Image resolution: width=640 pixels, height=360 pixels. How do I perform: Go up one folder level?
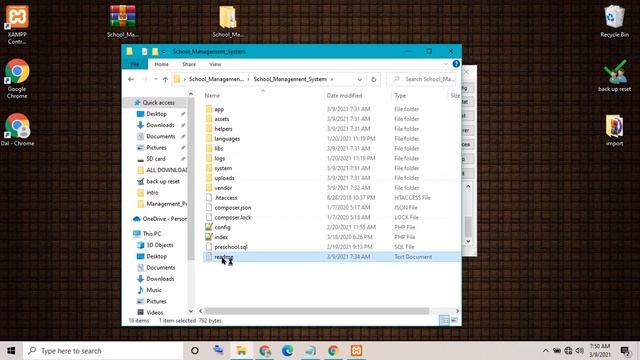pos(165,79)
